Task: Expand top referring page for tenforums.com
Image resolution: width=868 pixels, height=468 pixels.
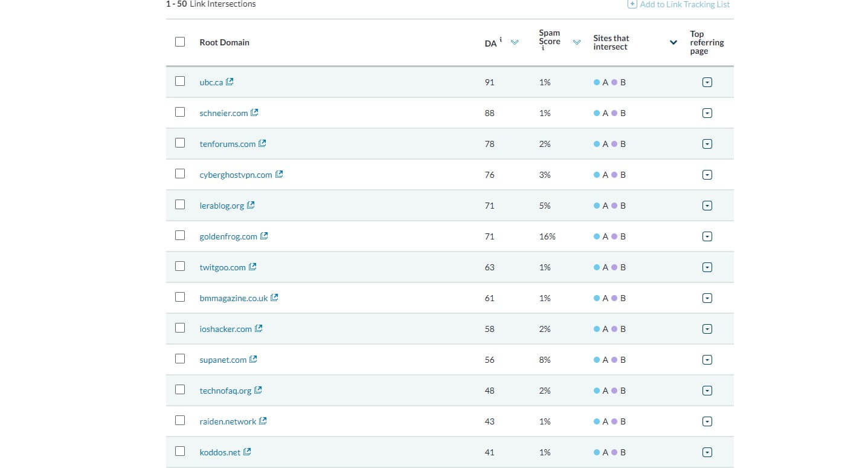Action: point(707,144)
